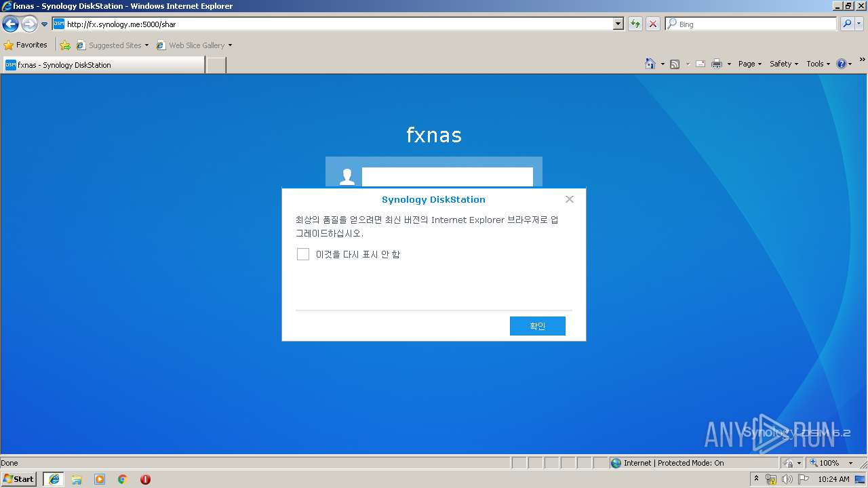Click the Start button
The image size is (868, 488).
19,479
